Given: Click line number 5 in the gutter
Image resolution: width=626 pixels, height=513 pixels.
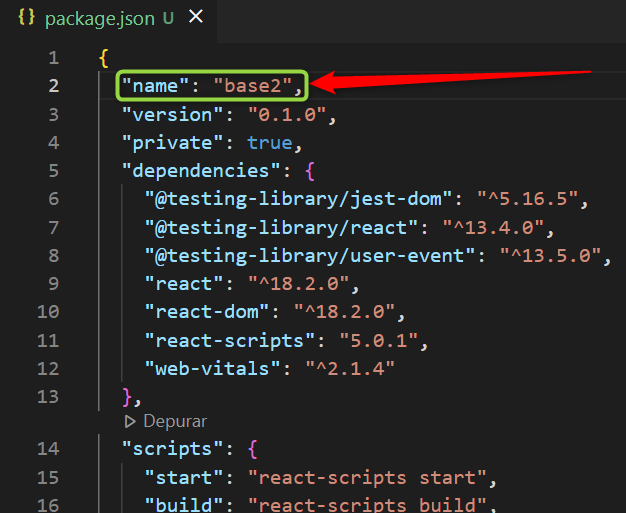Looking at the screenshot, I should (52, 171).
